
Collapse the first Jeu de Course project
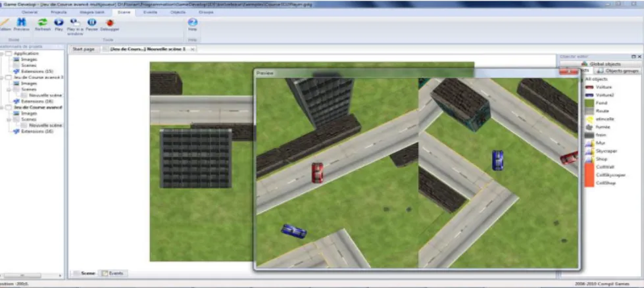pos(3,77)
